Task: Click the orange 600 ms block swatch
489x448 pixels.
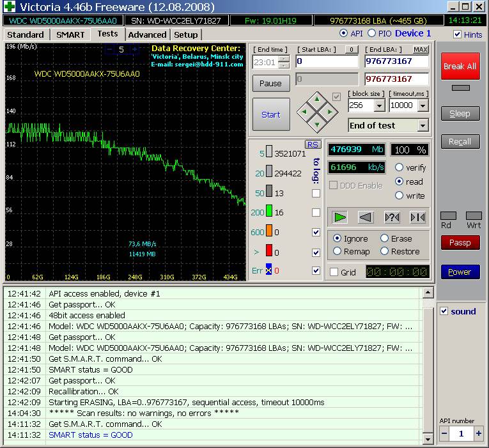Action: pos(269,231)
